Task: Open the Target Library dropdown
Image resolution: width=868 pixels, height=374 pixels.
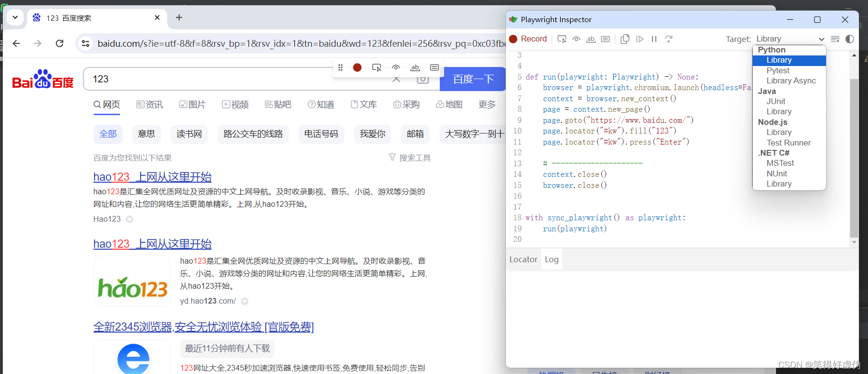Action: 790,39
